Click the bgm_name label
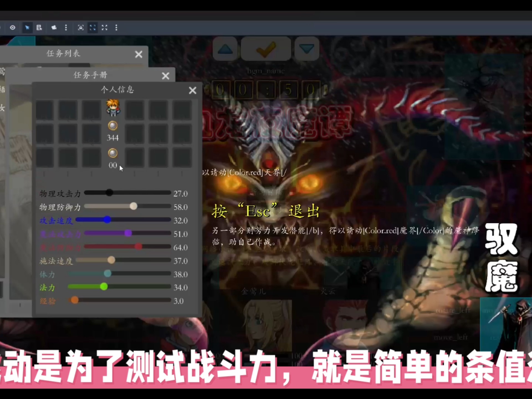This screenshot has width=532, height=399. tap(266, 71)
